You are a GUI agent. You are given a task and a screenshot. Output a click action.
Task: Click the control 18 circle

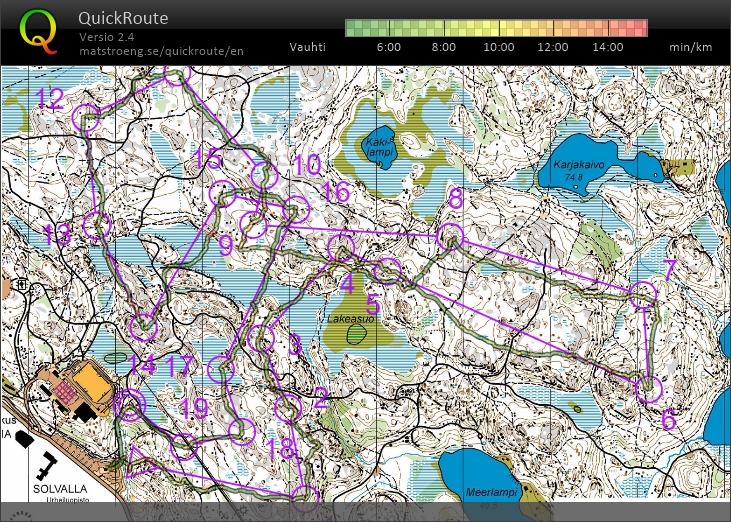tap(242, 431)
